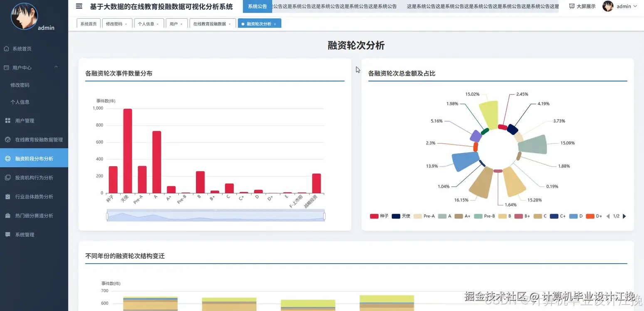Open 个人信息 in the sidebar submenu
This screenshot has height=311, width=644.
[x=20, y=102]
